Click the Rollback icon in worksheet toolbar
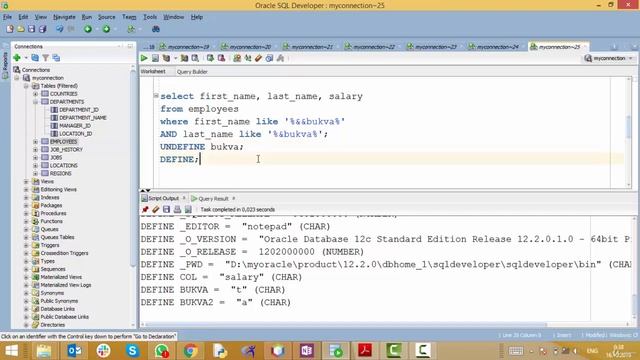This screenshot has height=360, width=640. (221, 58)
